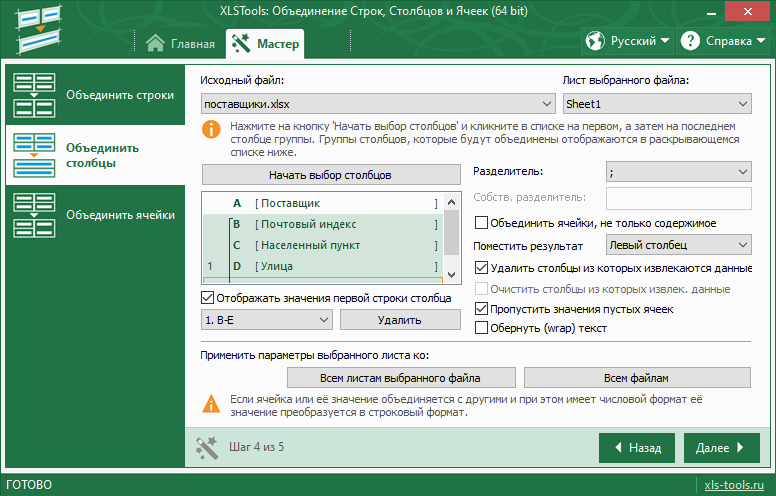Click the orange info icon
The height and width of the screenshot is (496, 776).
coord(211,129)
